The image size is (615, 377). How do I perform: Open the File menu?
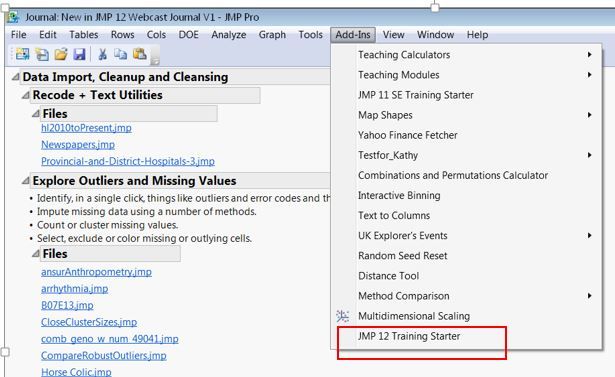click(x=18, y=35)
